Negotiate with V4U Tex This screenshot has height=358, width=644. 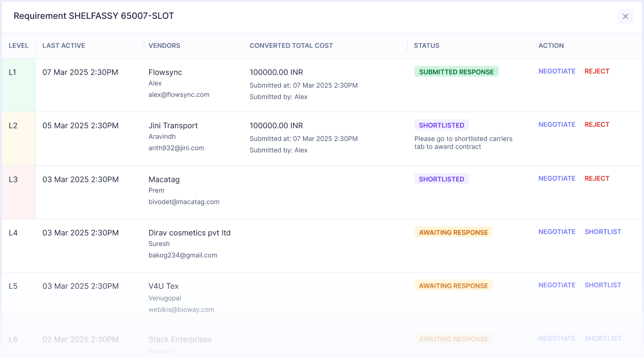click(x=557, y=285)
